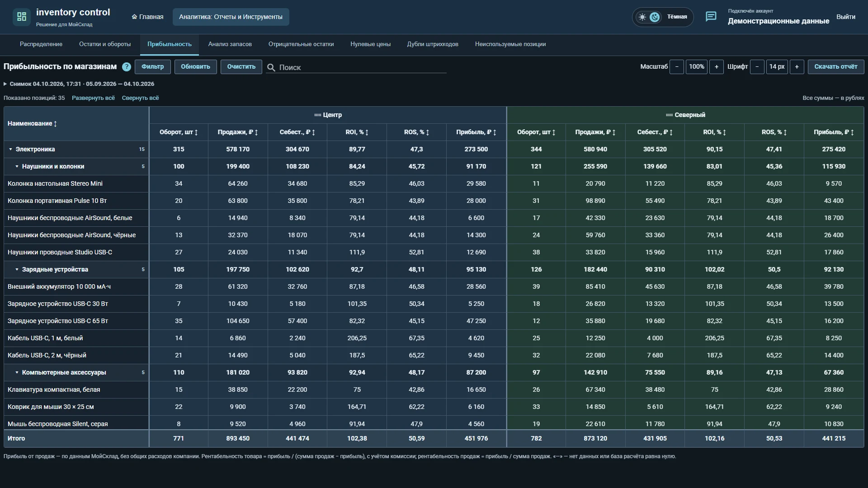Viewport: 868px width, 488px height.
Task: Click Свернуть всё link
Action: [140, 98]
